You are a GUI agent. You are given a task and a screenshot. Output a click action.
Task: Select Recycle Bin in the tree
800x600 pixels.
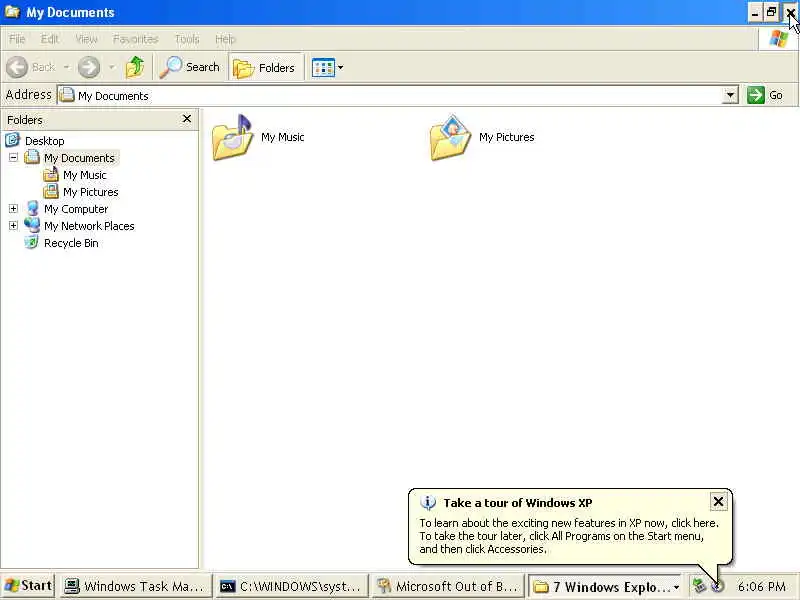71,243
